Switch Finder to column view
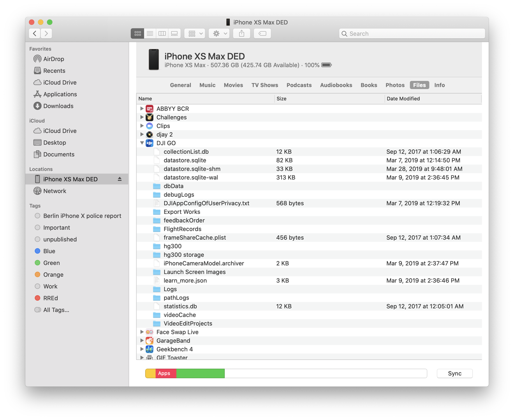This screenshot has height=420, width=514. (x=162, y=34)
